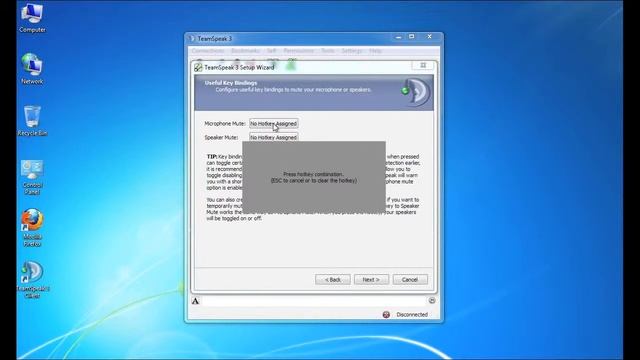The image size is (640, 360).
Task: Click the Setup Wizard title icon
Action: [x=198, y=67]
